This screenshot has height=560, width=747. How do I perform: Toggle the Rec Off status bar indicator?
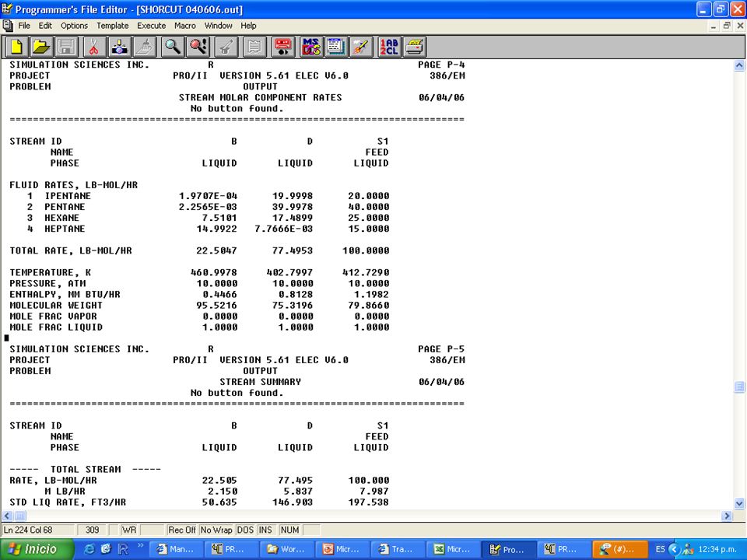pos(181,530)
